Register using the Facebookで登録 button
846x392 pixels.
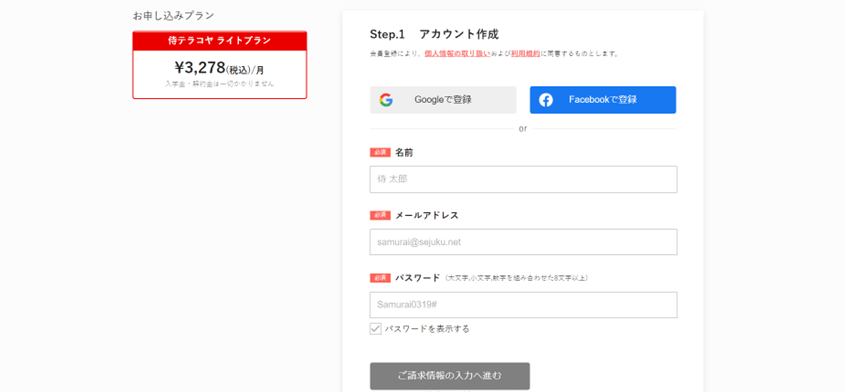pos(603,100)
